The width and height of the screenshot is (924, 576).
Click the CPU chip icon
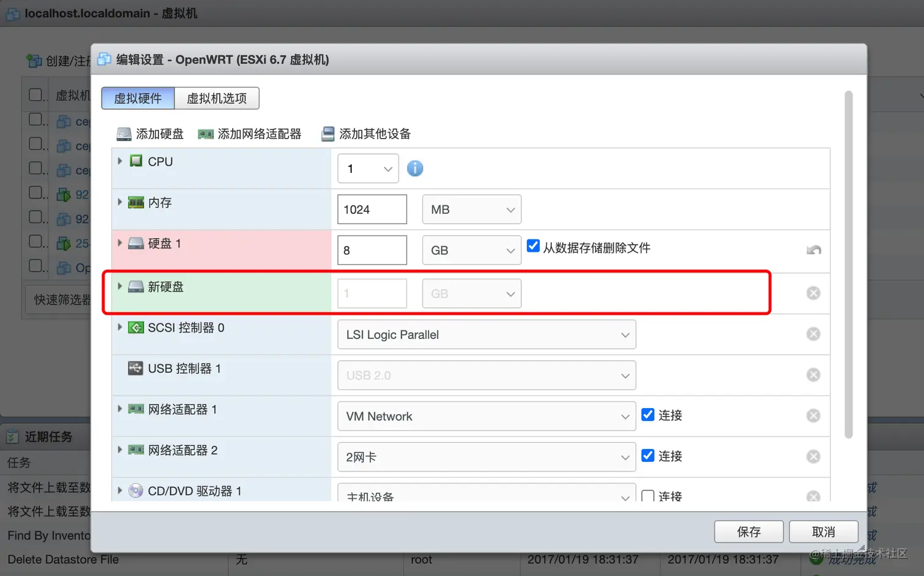tap(136, 161)
